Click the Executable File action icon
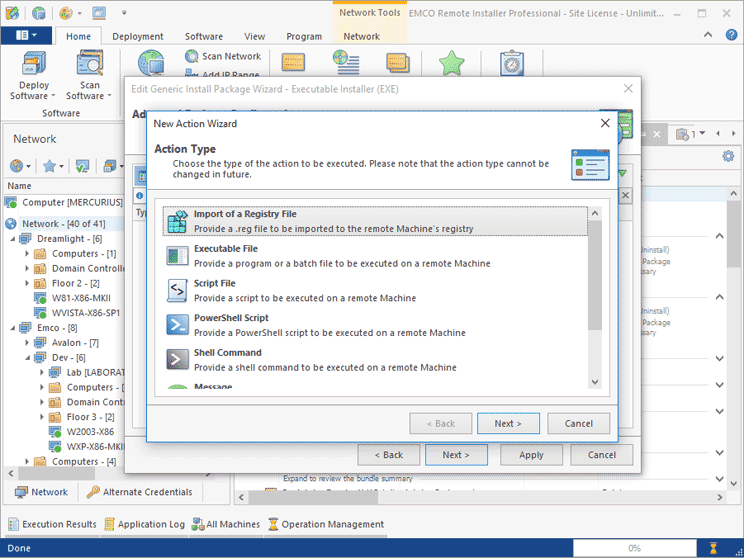744x558 pixels. tap(177, 256)
